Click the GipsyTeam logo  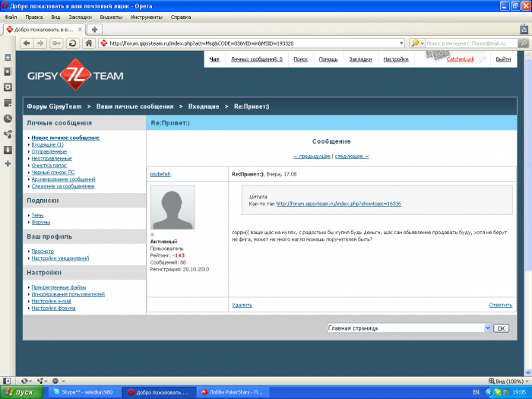(x=75, y=75)
